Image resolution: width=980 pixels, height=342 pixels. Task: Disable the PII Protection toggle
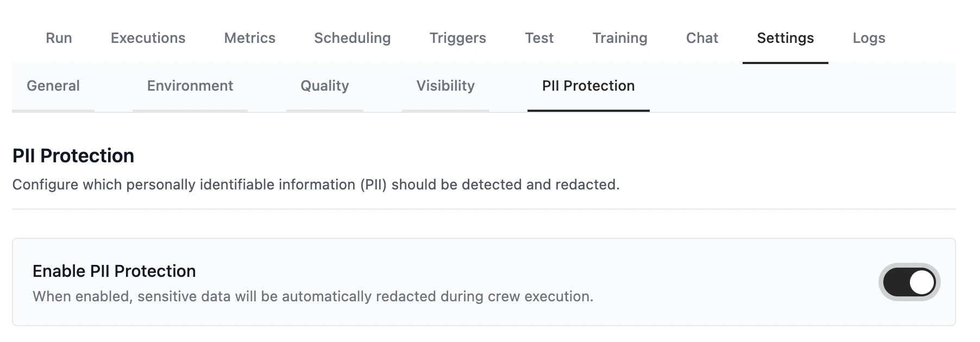pyautogui.click(x=909, y=281)
